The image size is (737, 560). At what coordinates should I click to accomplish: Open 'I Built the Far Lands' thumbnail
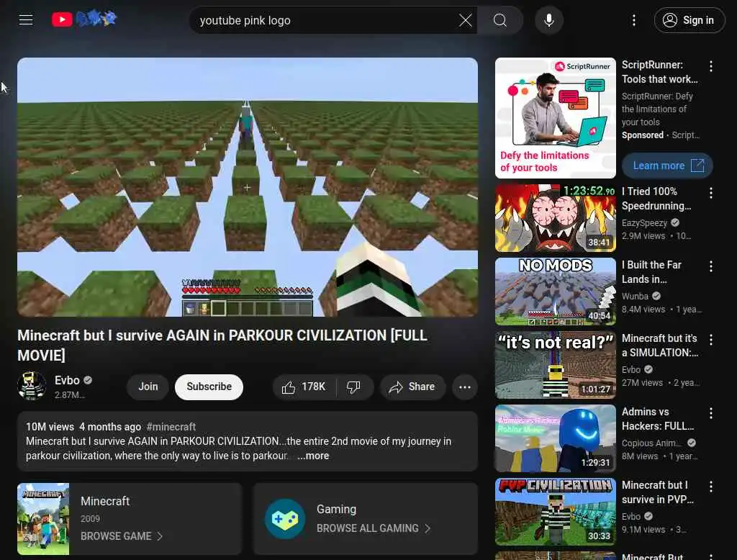(555, 291)
